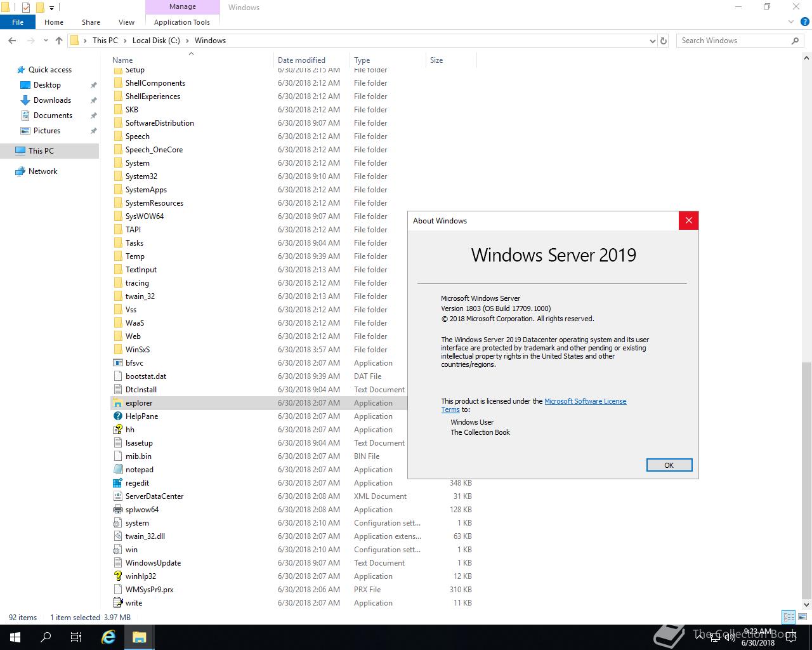Select the twain_32.dll file icon
The width and height of the screenshot is (812, 650).
coord(117,536)
